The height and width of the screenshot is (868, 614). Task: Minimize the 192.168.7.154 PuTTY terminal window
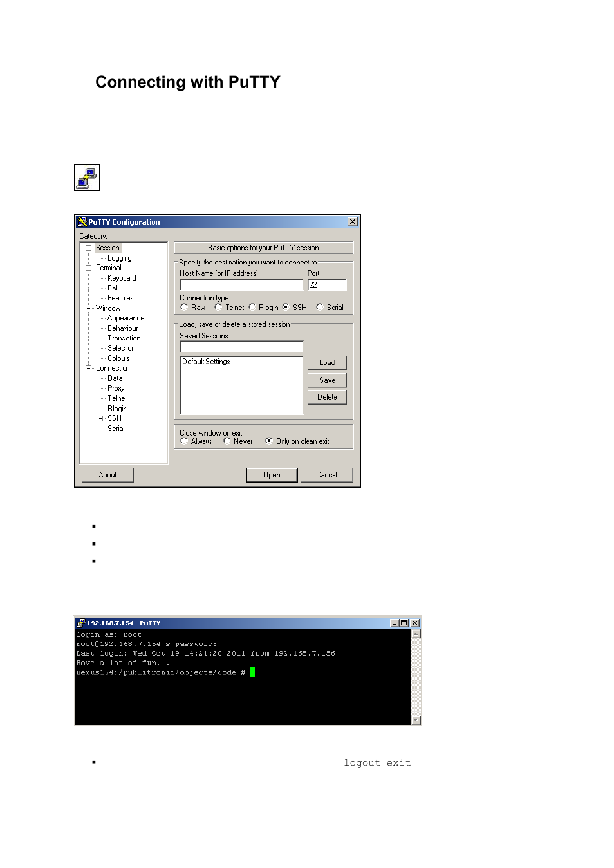[x=394, y=623]
